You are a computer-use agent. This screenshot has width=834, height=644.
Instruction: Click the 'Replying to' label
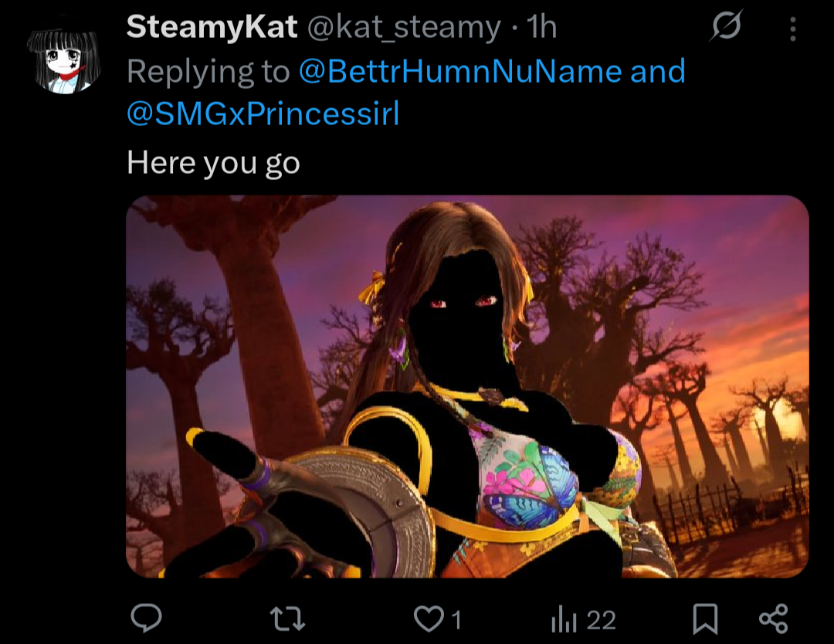[208, 72]
